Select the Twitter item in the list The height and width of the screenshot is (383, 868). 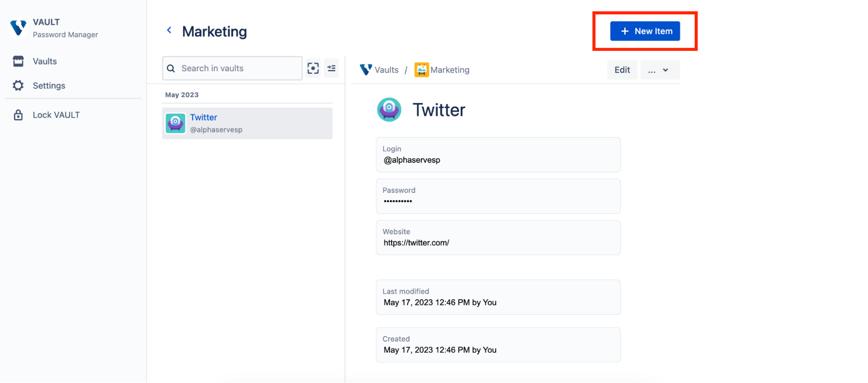coord(248,123)
